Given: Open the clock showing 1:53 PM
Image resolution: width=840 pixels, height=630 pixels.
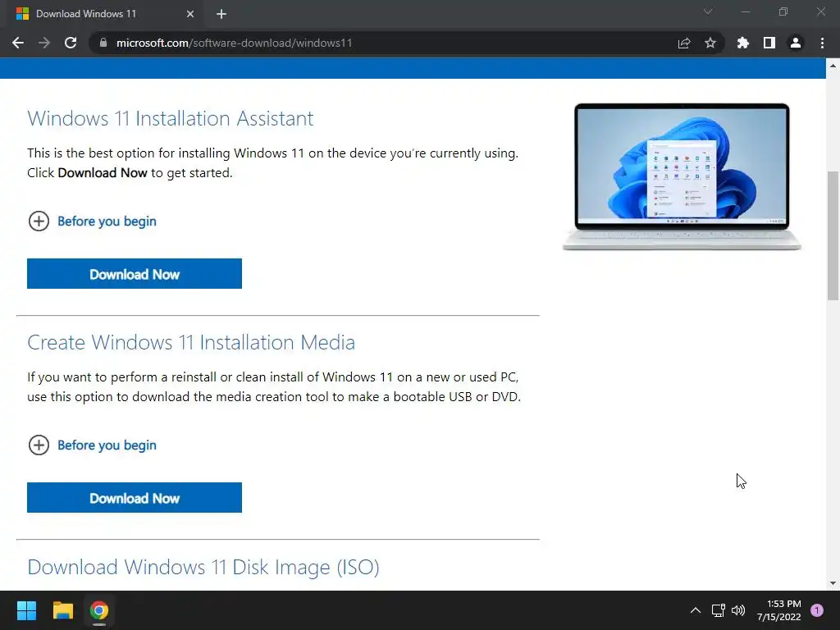Looking at the screenshot, I should 779,610.
